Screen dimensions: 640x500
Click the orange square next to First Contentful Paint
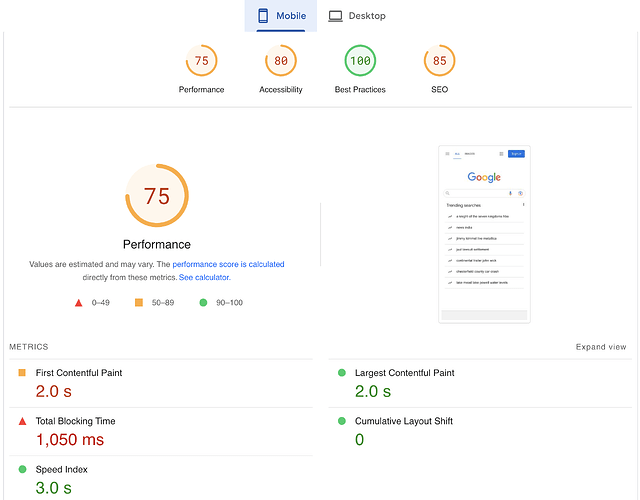pyautogui.click(x=22, y=373)
